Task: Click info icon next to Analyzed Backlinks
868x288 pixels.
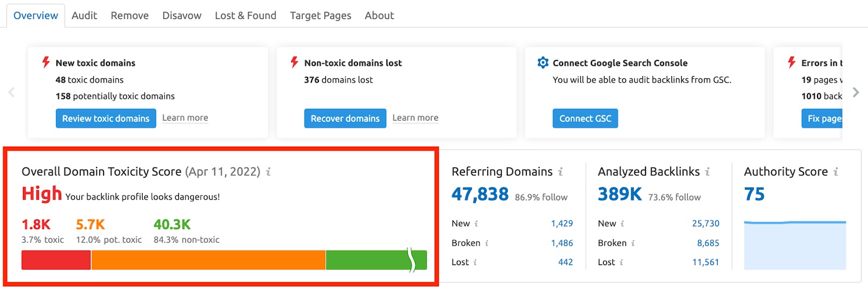Action: (x=707, y=172)
